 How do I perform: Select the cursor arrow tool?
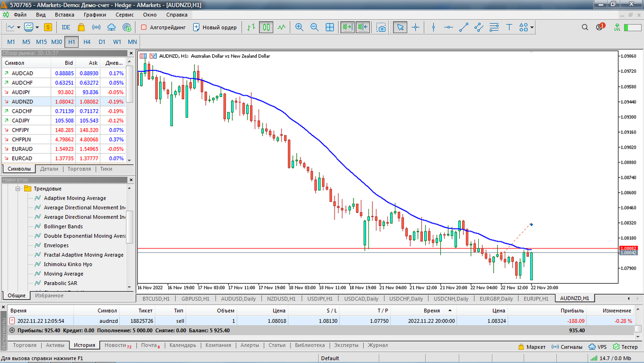[x=399, y=27]
